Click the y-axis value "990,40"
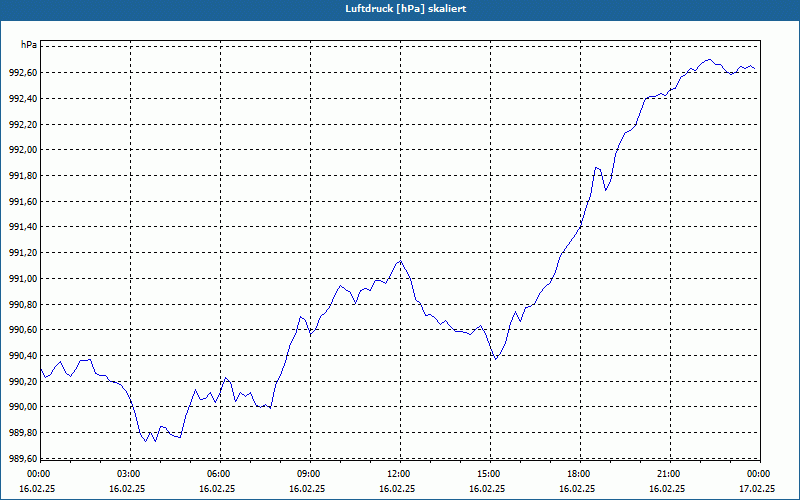The image size is (800, 500). tap(23, 356)
